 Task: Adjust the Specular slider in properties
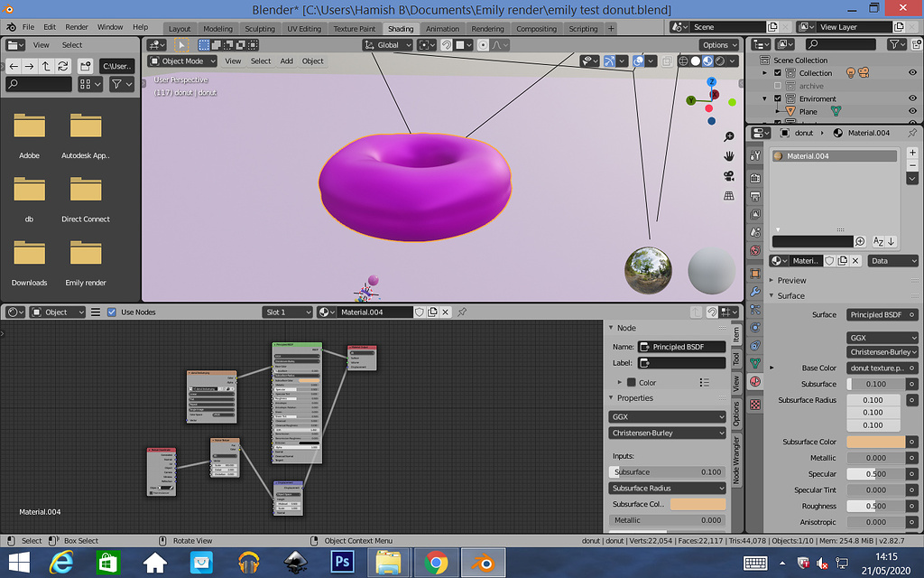click(x=875, y=473)
